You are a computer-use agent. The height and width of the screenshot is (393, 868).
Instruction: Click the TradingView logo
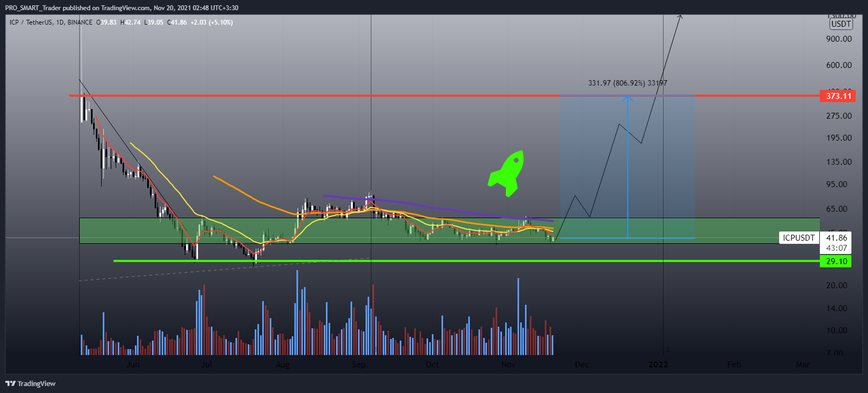point(31,383)
